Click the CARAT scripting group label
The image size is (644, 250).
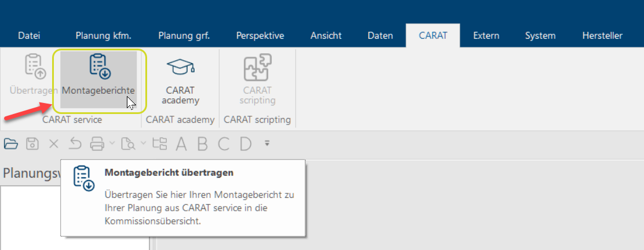[258, 120]
